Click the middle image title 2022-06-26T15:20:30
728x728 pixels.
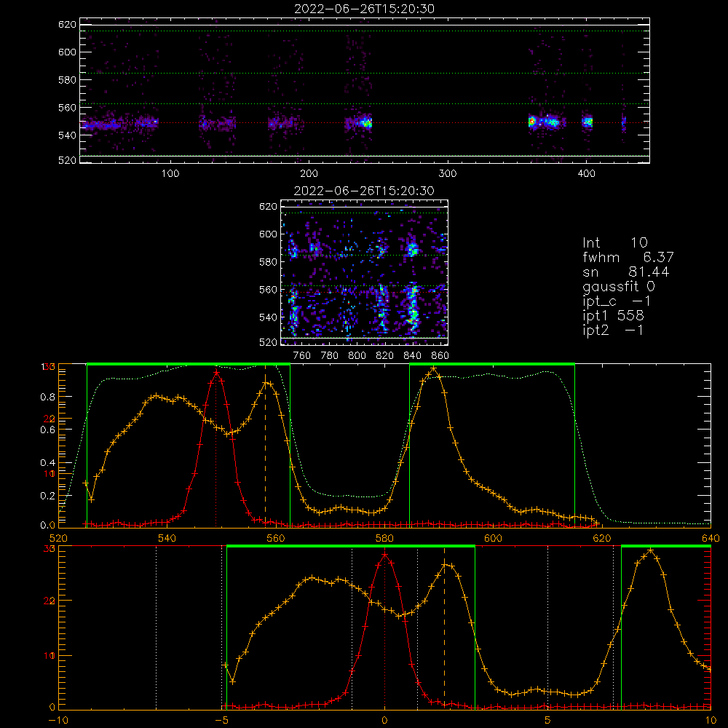pos(365,191)
